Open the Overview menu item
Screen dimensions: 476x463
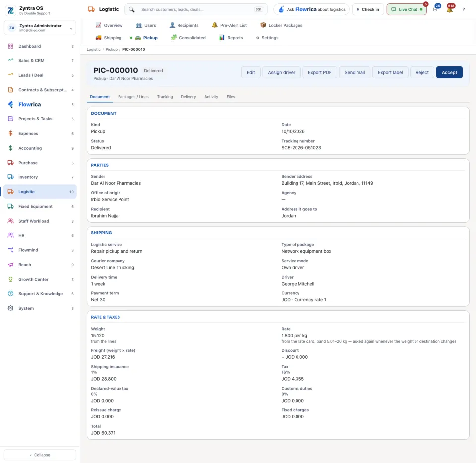(x=109, y=25)
